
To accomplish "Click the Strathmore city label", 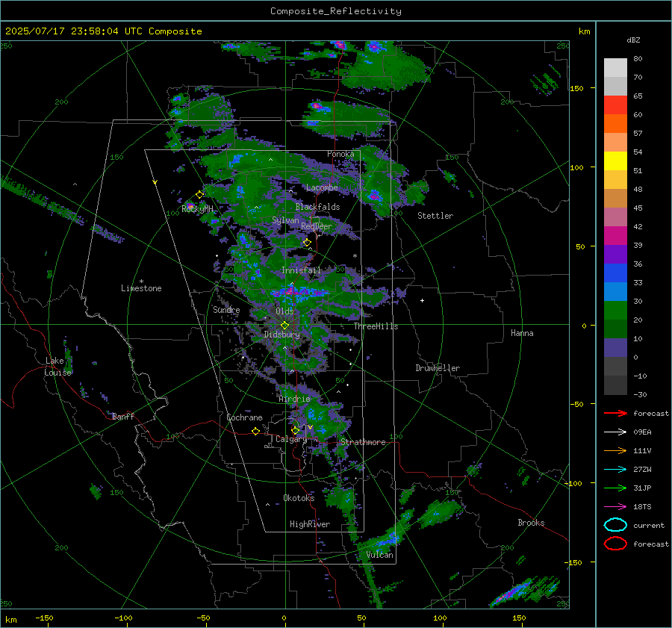I will click(363, 442).
